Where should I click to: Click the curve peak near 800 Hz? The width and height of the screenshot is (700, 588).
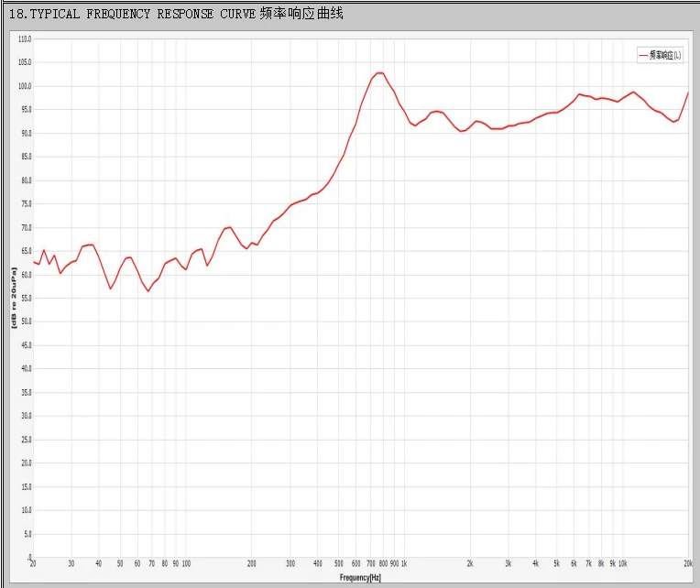pyautogui.click(x=380, y=72)
